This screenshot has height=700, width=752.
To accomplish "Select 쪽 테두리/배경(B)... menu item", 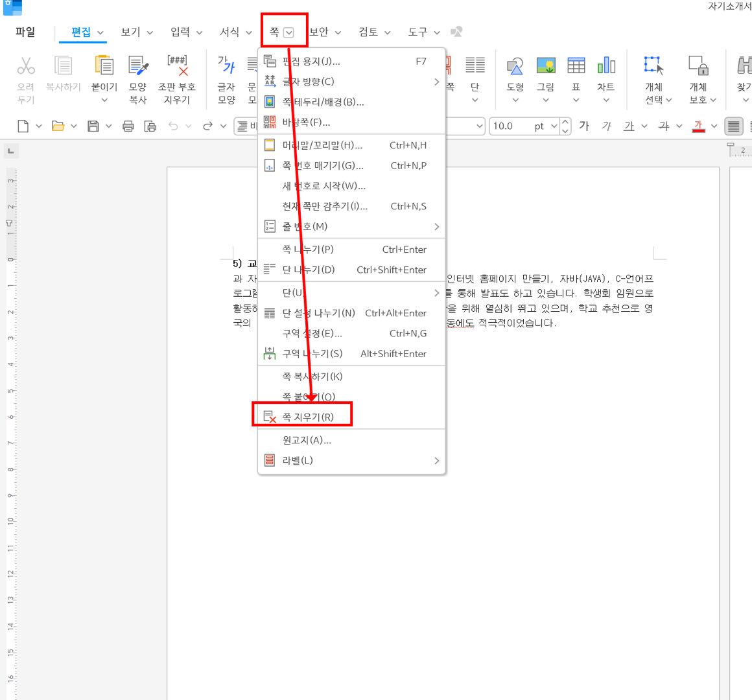I will [351, 102].
